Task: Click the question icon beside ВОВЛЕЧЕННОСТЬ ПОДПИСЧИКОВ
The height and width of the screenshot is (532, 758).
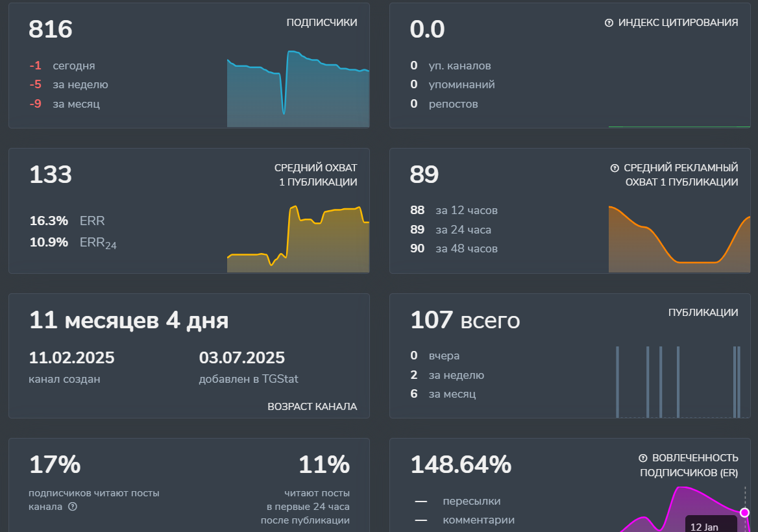Action: [x=643, y=458]
